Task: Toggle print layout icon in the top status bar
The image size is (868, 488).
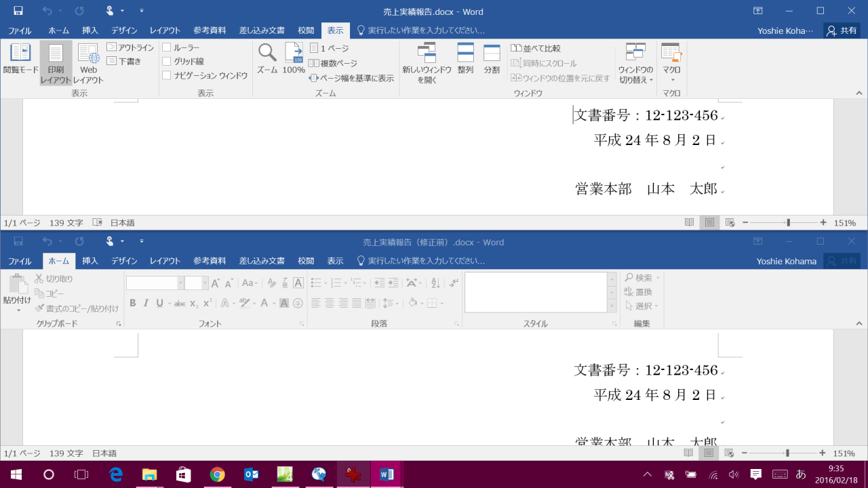Action: coord(709,222)
